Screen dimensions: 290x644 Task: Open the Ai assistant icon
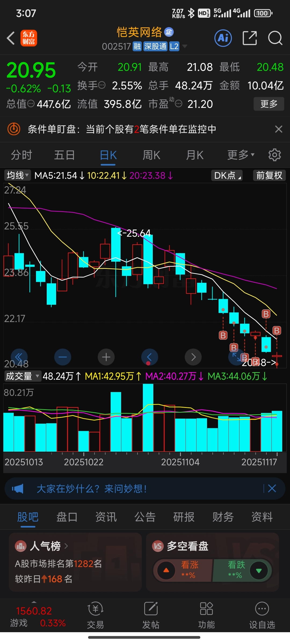click(x=223, y=38)
